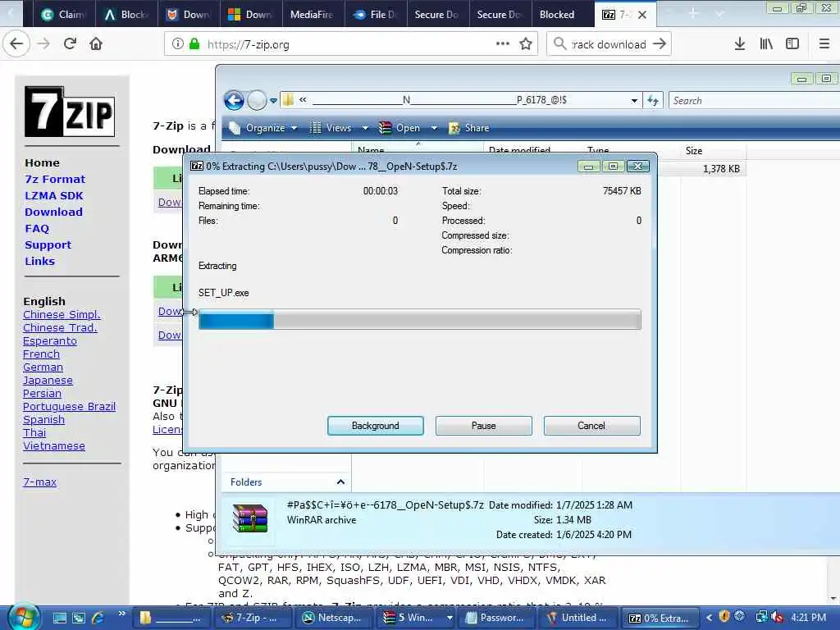Open the Untitled taskbar button
840x630 pixels.
point(580,618)
